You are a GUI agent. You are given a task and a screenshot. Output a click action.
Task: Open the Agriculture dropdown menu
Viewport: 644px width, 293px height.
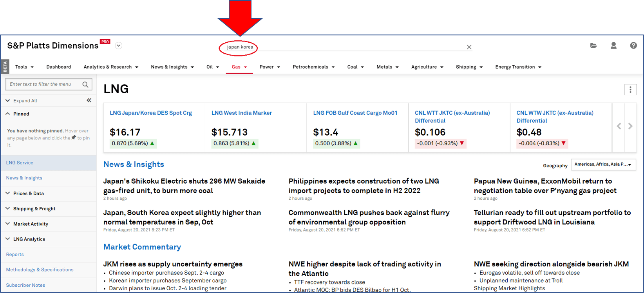427,67
